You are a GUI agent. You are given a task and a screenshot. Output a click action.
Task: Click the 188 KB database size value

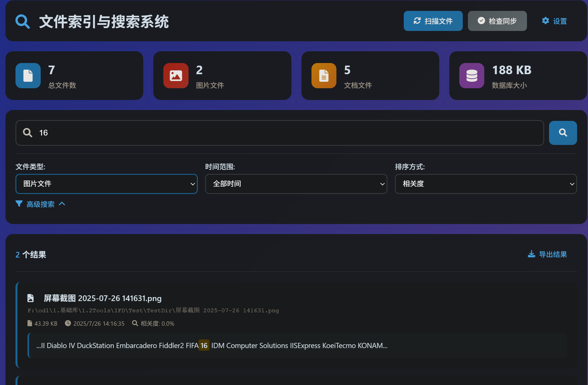[x=512, y=70]
